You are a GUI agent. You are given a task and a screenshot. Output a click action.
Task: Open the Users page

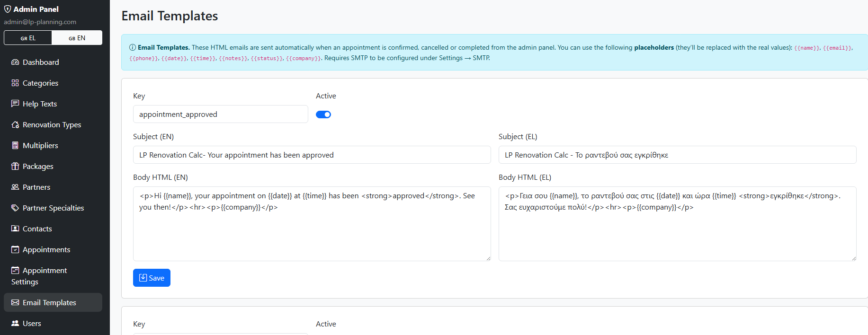53,323
